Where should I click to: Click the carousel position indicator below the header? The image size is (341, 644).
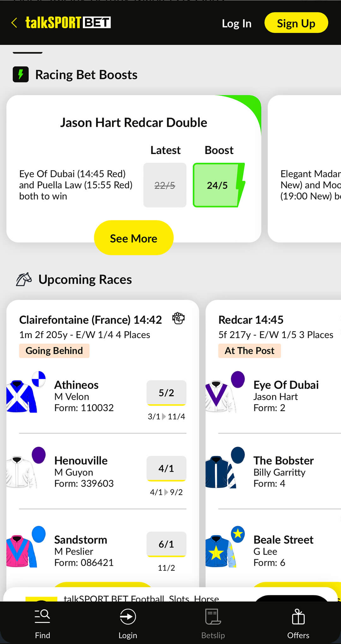(27, 53)
